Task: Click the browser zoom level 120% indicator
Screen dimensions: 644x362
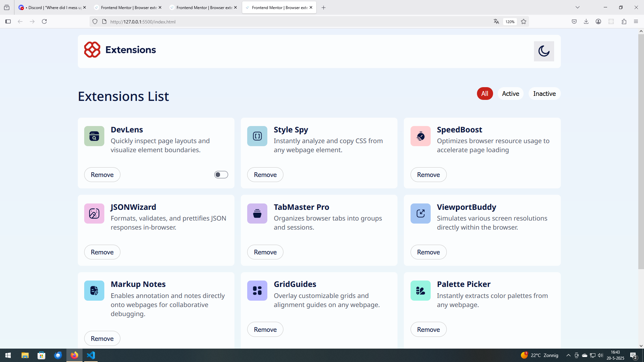Action: pyautogui.click(x=510, y=22)
